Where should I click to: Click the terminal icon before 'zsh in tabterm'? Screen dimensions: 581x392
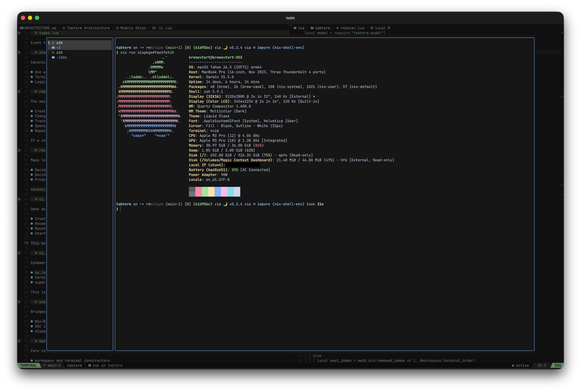click(90, 366)
